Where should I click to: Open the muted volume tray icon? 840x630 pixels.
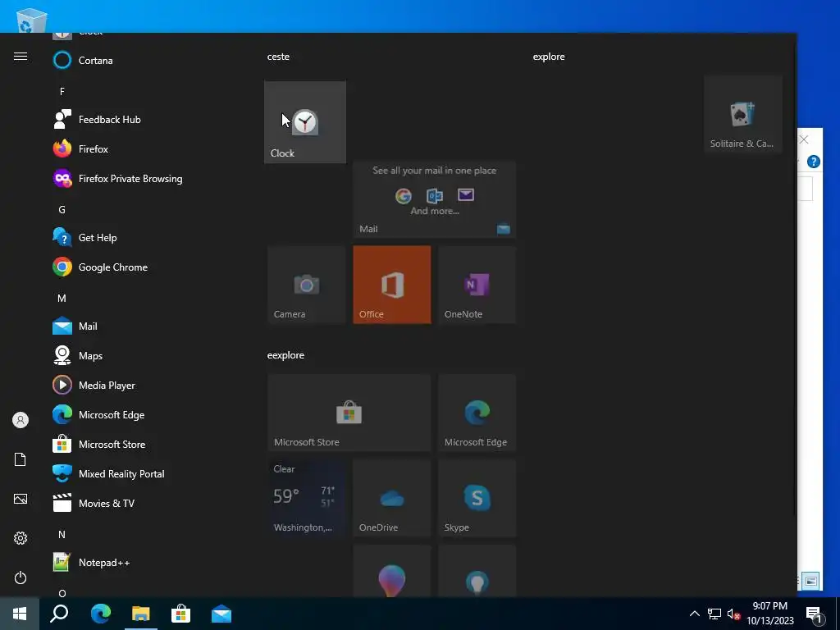733,614
